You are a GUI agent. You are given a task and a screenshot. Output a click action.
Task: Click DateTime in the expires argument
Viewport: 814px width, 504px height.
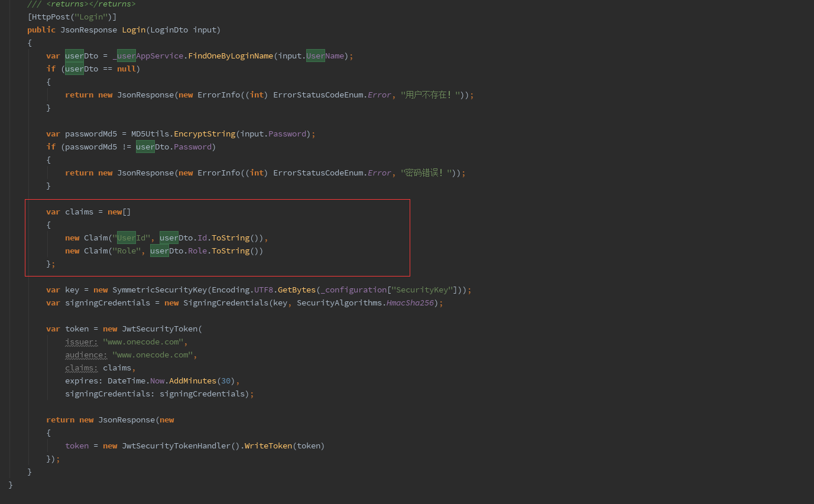tap(127, 381)
